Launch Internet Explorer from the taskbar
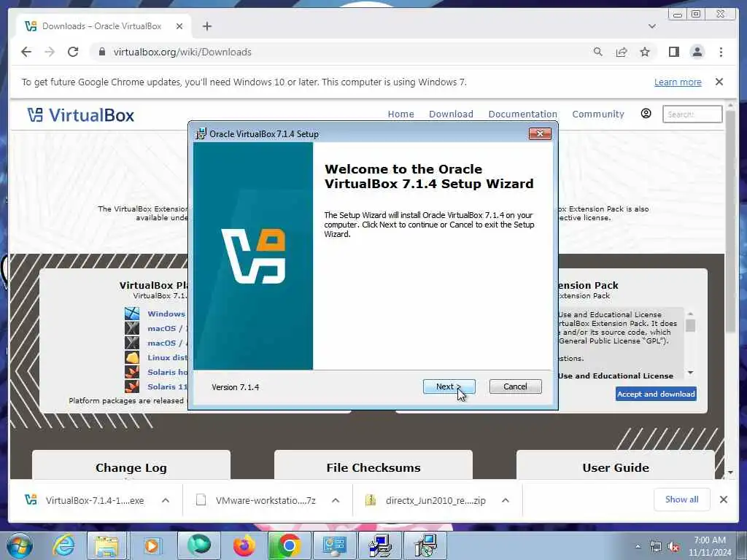747x560 pixels. [x=63, y=545]
